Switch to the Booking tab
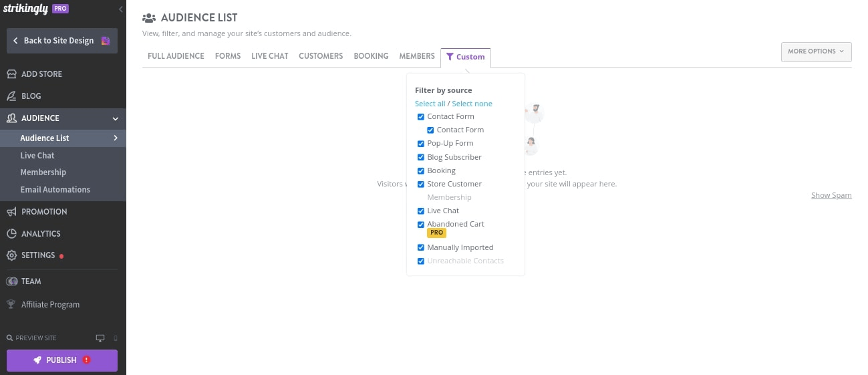This screenshot has height=375, width=868. pyautogui.click(x=371, y=56)
